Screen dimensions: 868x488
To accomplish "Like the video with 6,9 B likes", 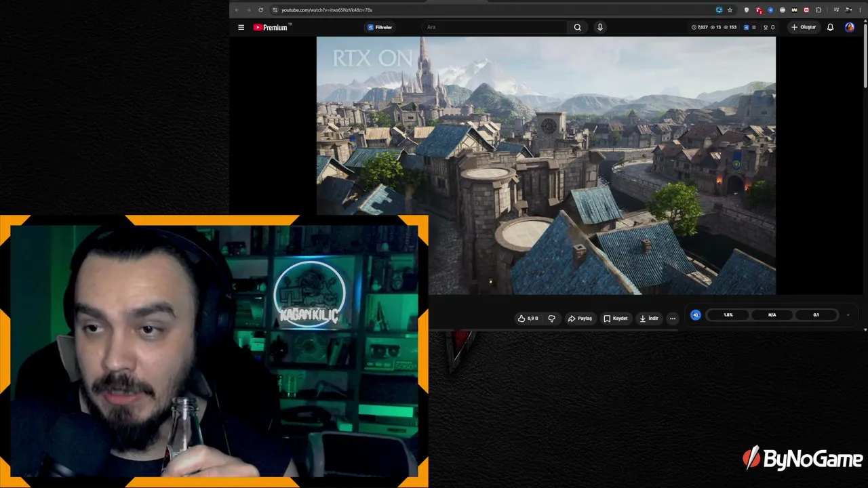I will pyautogui.click(x=528, y=319).
